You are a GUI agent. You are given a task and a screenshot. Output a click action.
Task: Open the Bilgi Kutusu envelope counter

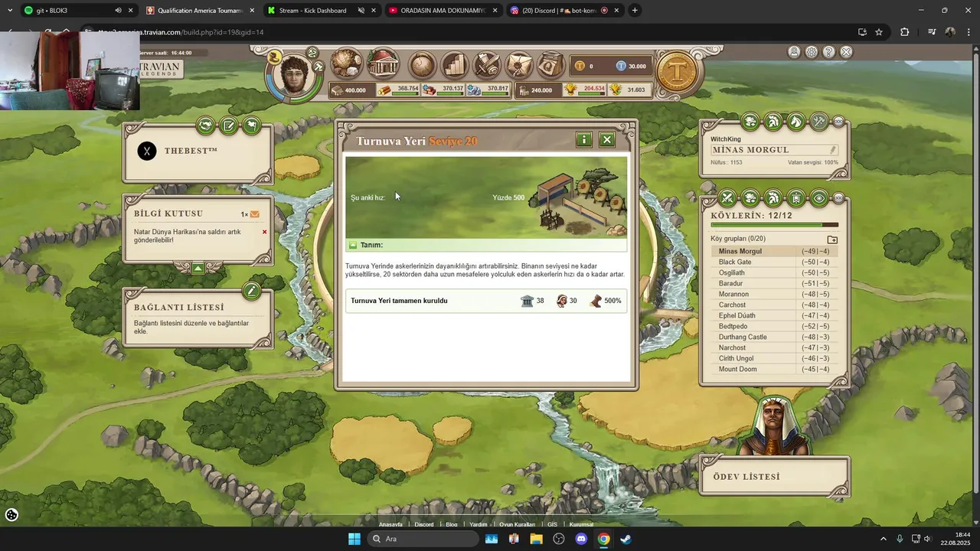[x=250, y=214]
